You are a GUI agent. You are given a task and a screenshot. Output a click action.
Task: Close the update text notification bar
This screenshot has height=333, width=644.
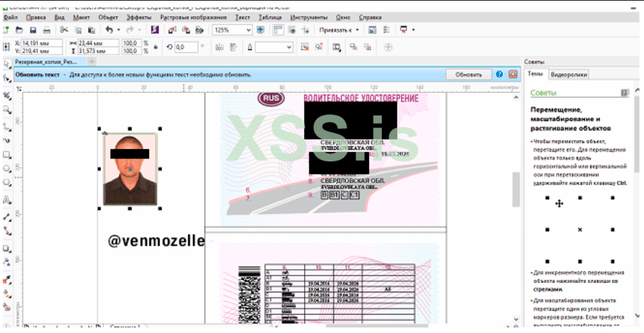click(512, 74)
